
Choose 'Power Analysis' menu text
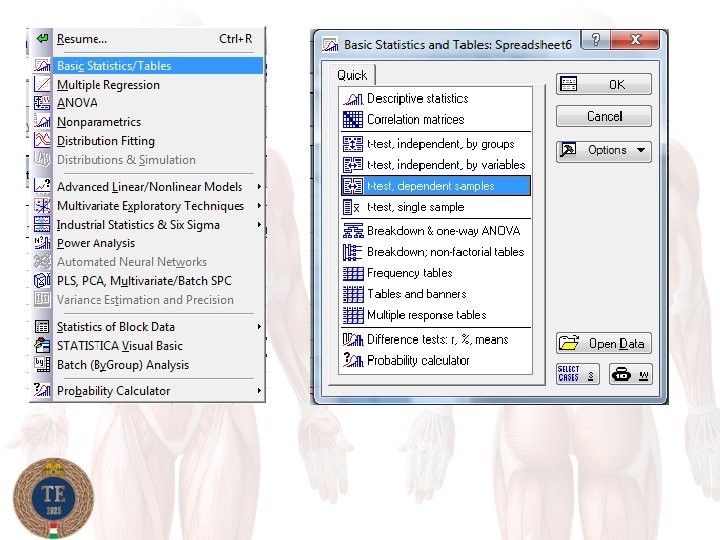(96, 243)
